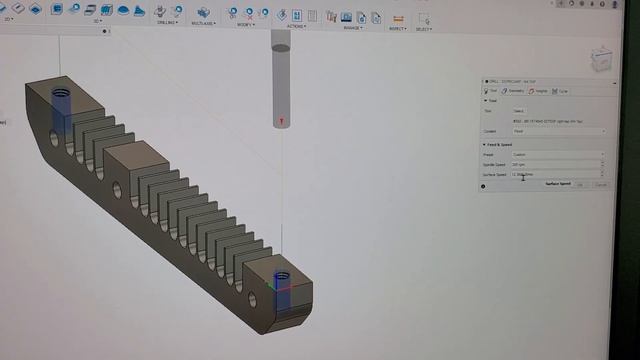Collapse the drill dialog via its header arrow
Image resolution: width=640 pixels, height=360 pixels.
[x=614, y=83]
